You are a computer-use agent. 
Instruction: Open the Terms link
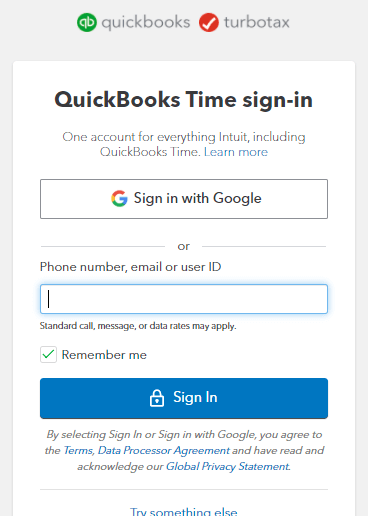(78, 450)
